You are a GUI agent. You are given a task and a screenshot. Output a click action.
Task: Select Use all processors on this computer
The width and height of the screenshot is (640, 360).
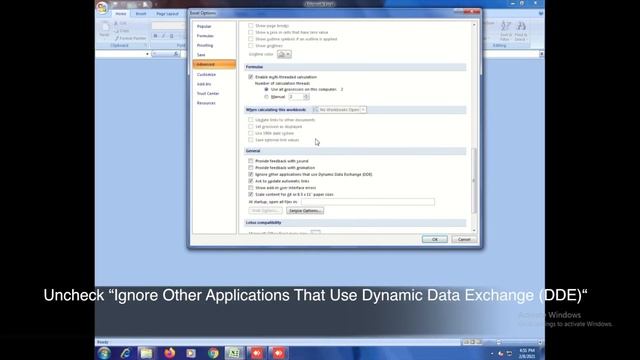click(x=267, y=89)
